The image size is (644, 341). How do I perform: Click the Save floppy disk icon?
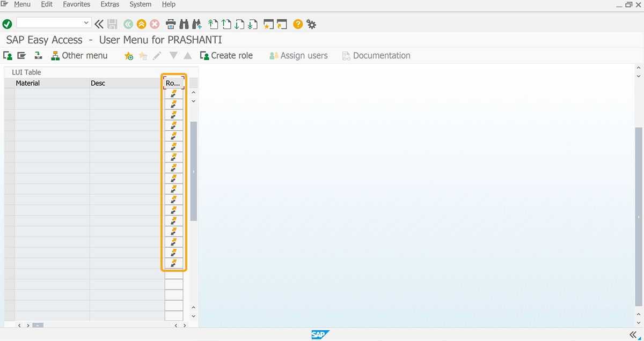tap(112, 24)
